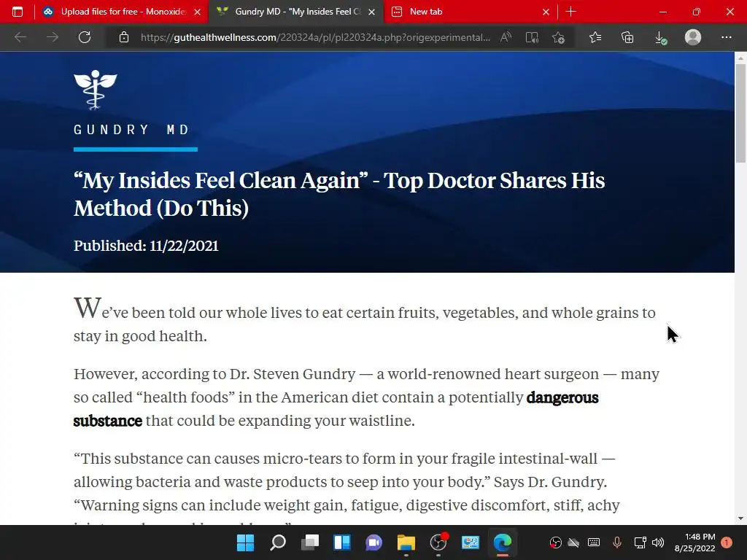This screenshot has width=747, height=560.
Task: Click the GUNDRY MD brand text
Action: [131, 130]
